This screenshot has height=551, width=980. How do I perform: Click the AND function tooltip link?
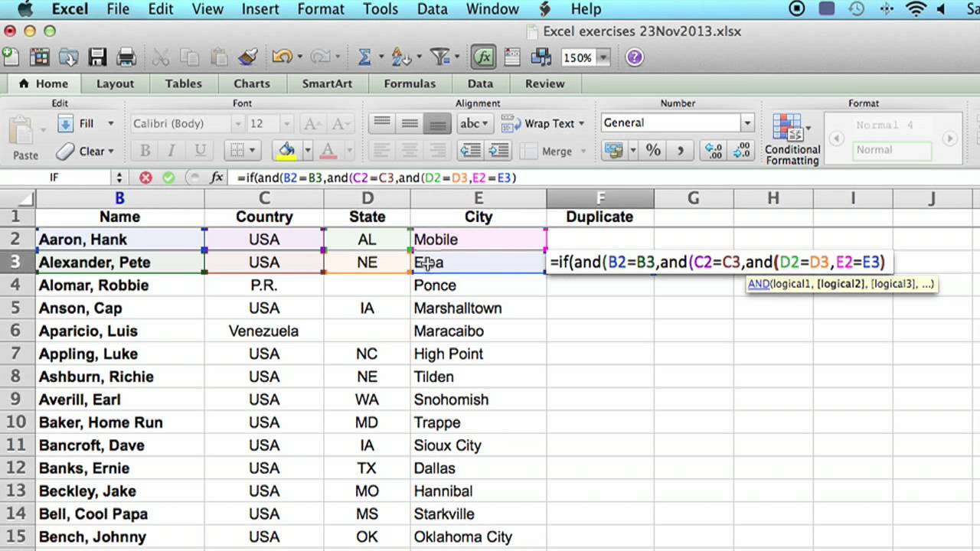point(759,284)
